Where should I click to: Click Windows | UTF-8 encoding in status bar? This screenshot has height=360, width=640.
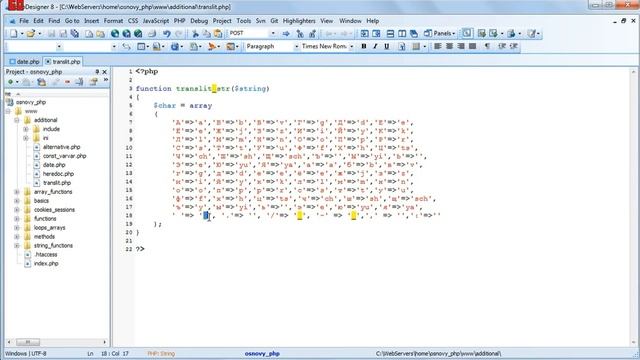coord(26,354)
